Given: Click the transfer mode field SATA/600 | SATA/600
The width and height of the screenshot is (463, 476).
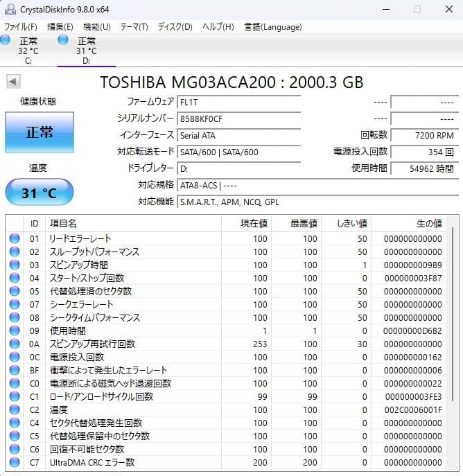Looking at the screenshot, I should click(x=239, y=152).
